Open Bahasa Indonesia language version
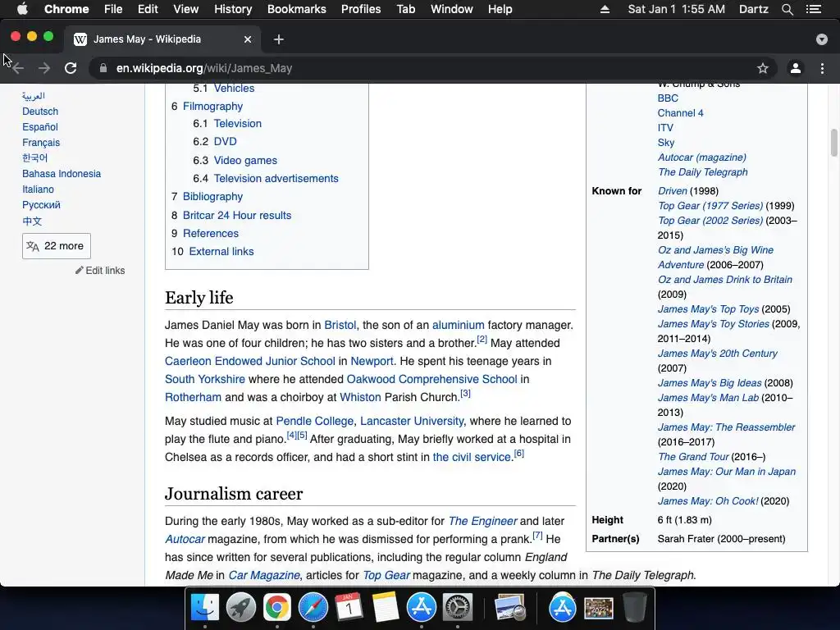840x630 pixels. [x=62, y=174]
